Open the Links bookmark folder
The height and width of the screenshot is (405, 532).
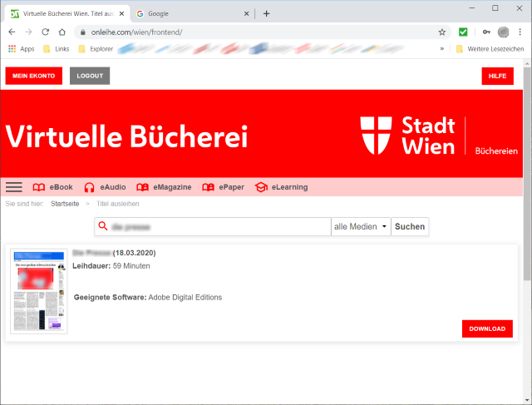pos(57,49)
